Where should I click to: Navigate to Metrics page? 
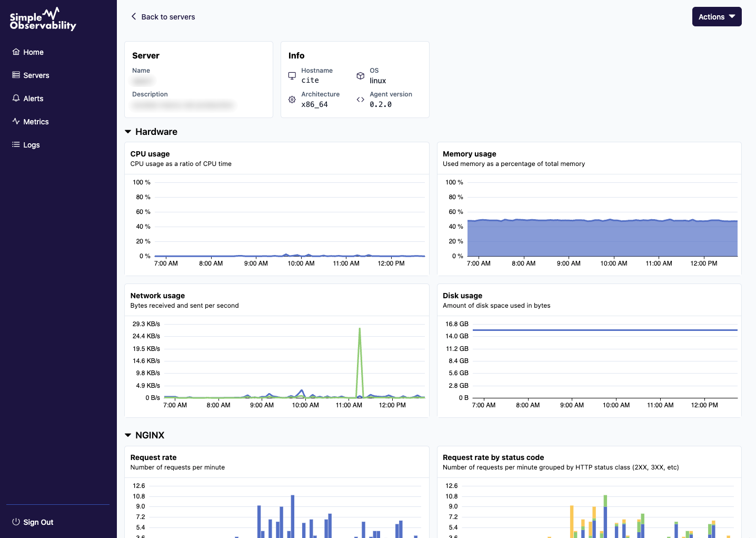[36, 122]
